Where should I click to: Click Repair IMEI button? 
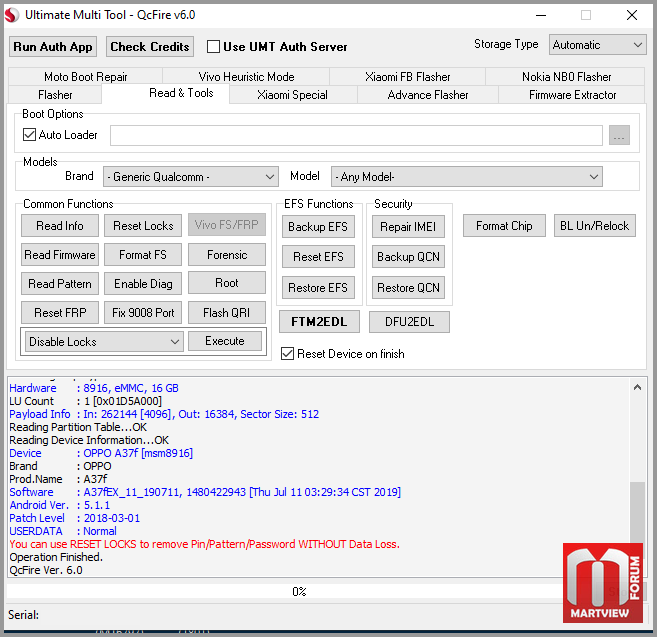(x=408, y=227)
